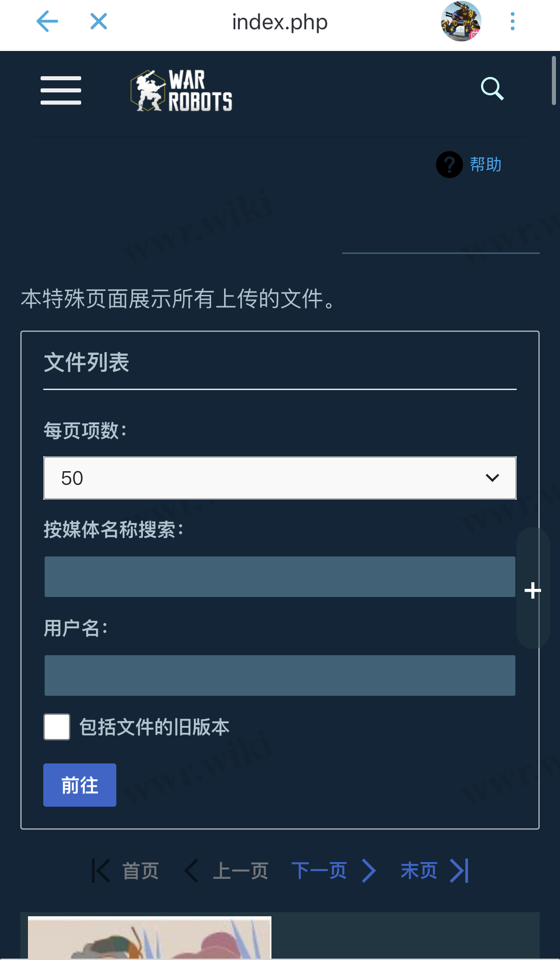Click the 首页 first page link
The image size is (560, 960).
pyautogui.click(x=126, y=871)
